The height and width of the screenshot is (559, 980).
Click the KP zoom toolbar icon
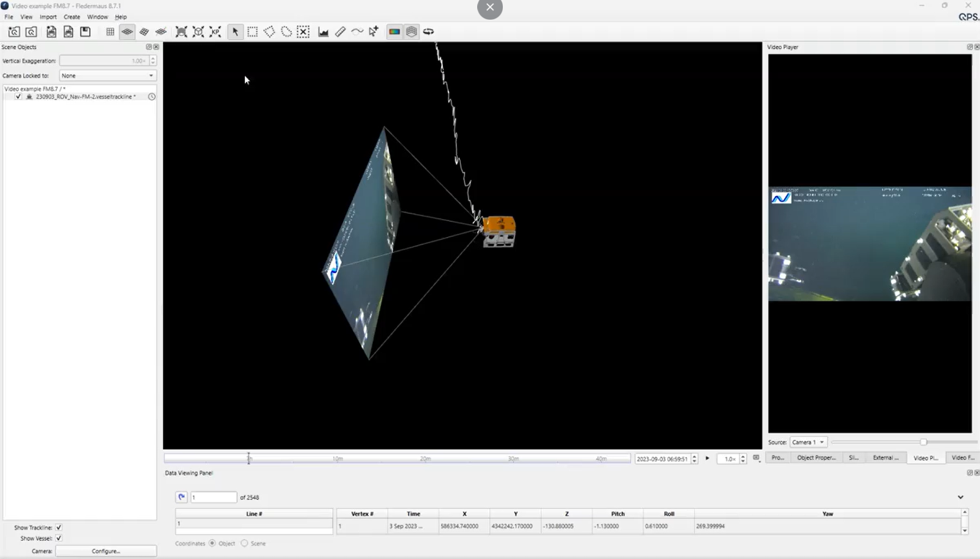[215, 32]
